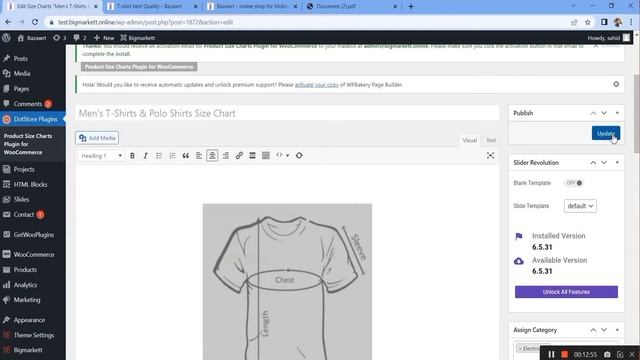Open Theme Settings in the sidebar
The height and width of the screenshot is (360, 640).
tap(33, 335)
